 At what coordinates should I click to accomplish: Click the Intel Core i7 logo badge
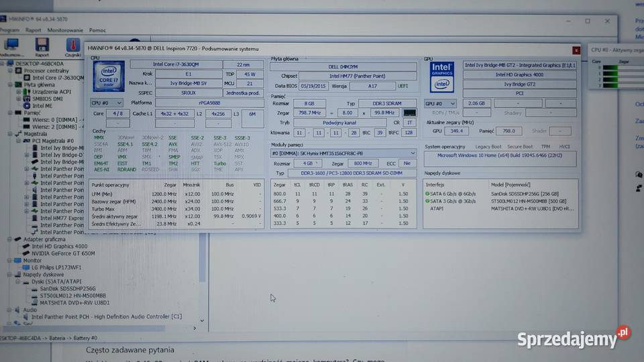coord(109,76)
